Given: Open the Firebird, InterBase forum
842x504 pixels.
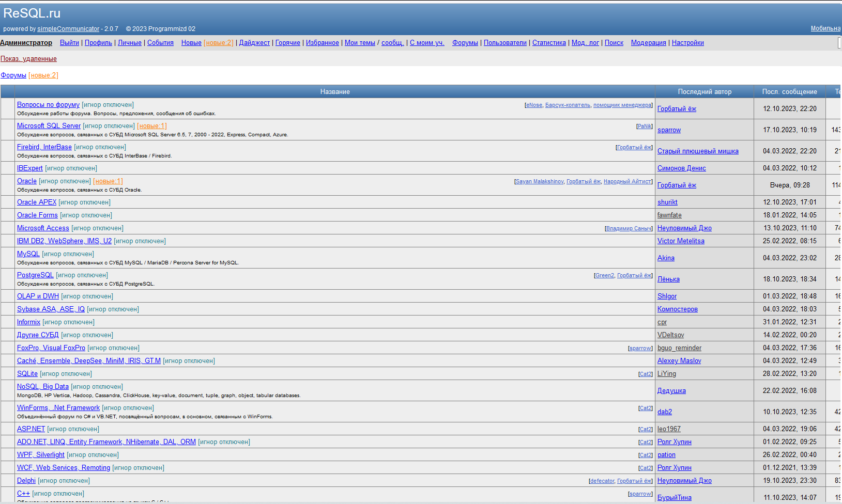Looking at the screenshot, I should [x=44, y=147].
